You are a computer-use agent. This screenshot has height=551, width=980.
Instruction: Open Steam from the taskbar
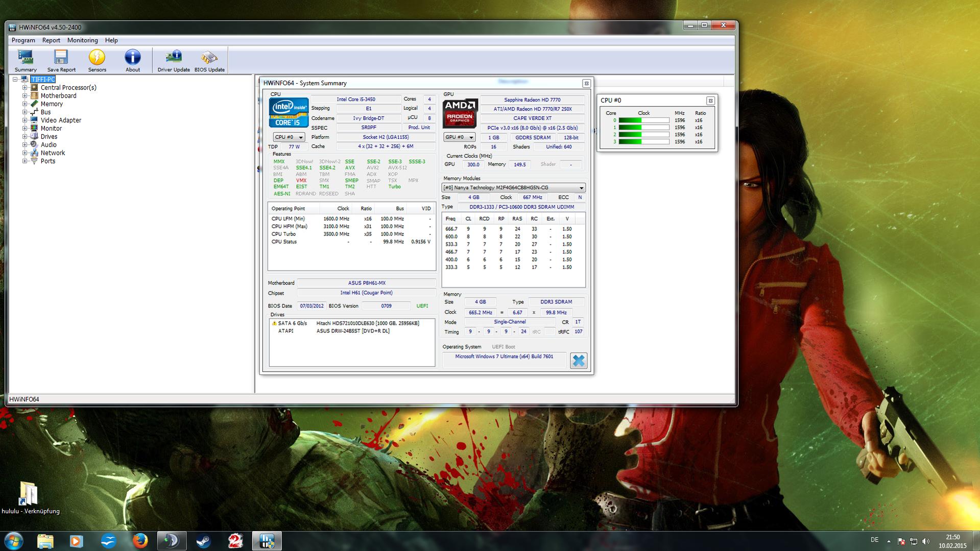pos(203,541)
